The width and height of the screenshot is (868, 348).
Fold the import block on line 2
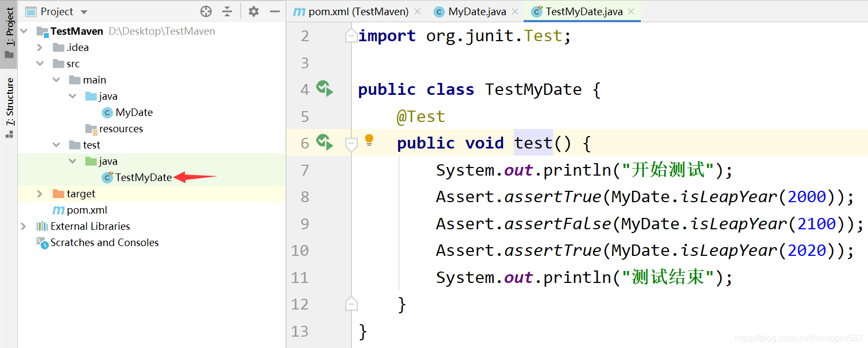point(351,36)
